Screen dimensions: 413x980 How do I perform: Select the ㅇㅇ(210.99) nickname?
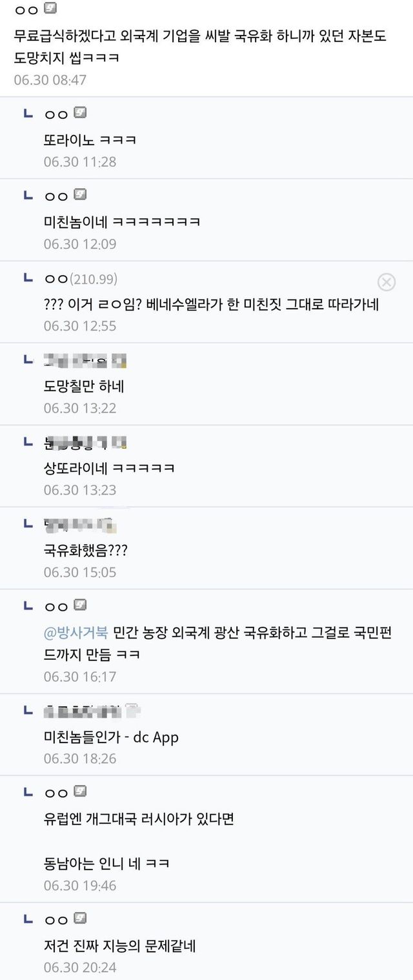(81, 278)
